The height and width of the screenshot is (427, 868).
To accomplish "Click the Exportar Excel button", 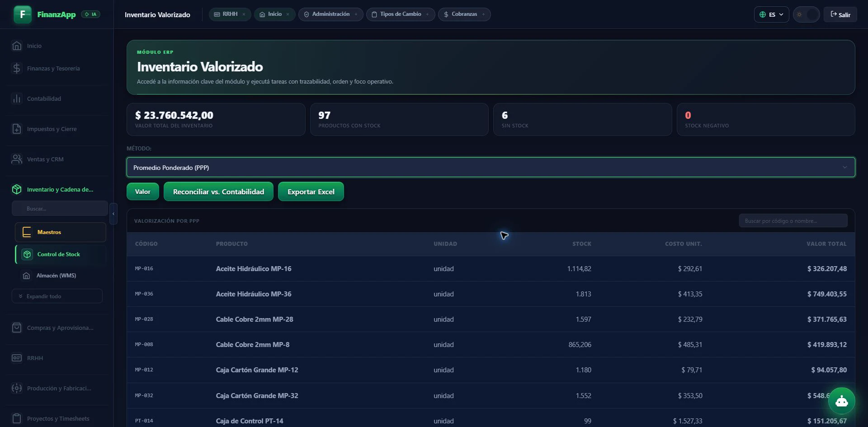I will click(x=311, y=192).
